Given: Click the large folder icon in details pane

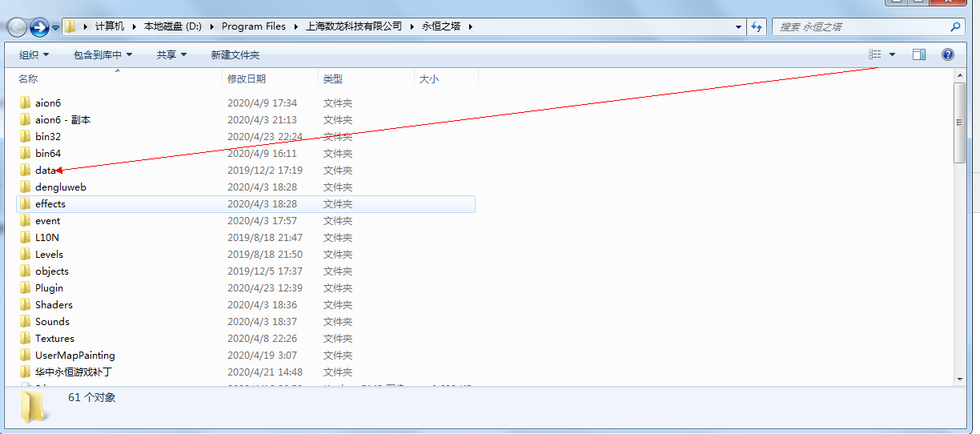Looking at the screenshot, I should [x=34, y=405].
